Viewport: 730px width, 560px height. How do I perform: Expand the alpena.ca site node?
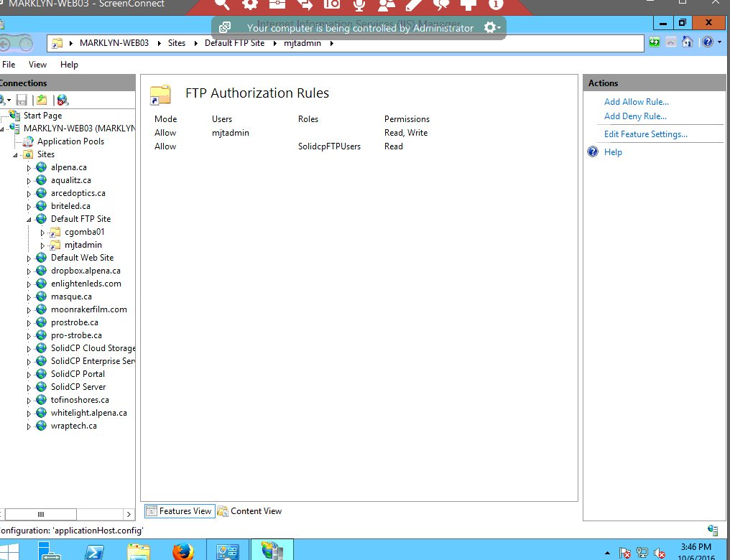29,168
